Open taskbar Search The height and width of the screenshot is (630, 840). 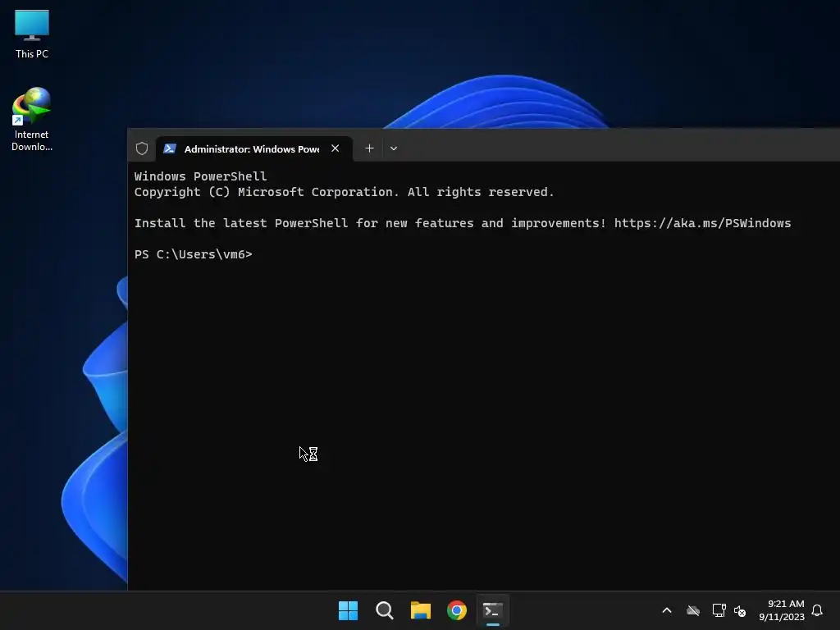(x=385, y=610)
